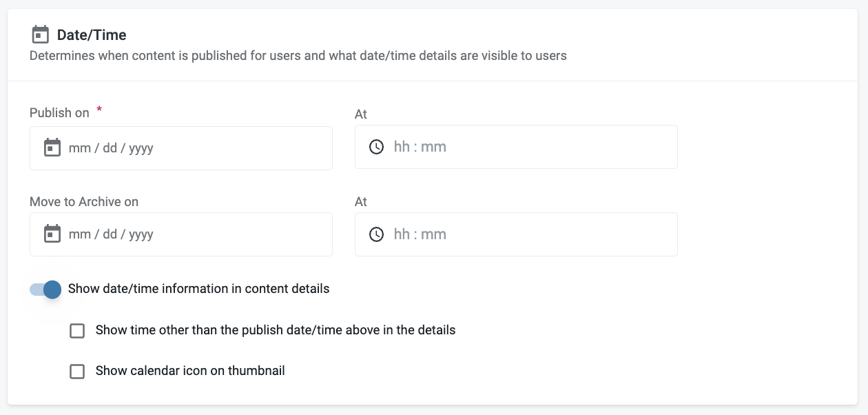
Task: Click the clock icon in archive time field
Action: tap(376, 234)
